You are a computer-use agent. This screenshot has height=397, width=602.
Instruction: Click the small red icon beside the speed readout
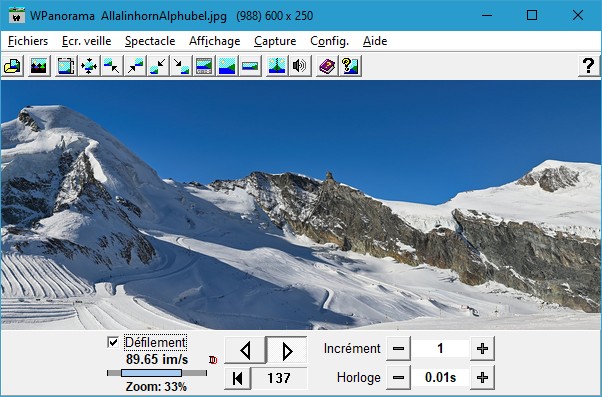pos(213,360)
